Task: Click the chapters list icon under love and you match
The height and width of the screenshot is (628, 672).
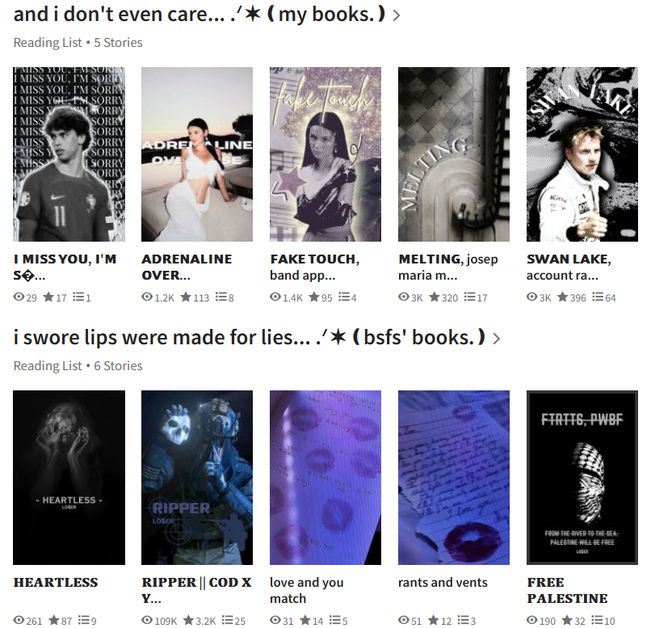Action: pos(334,620)
